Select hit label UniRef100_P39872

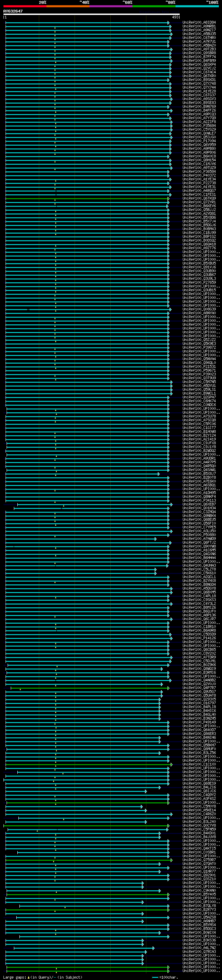[199, 347]
